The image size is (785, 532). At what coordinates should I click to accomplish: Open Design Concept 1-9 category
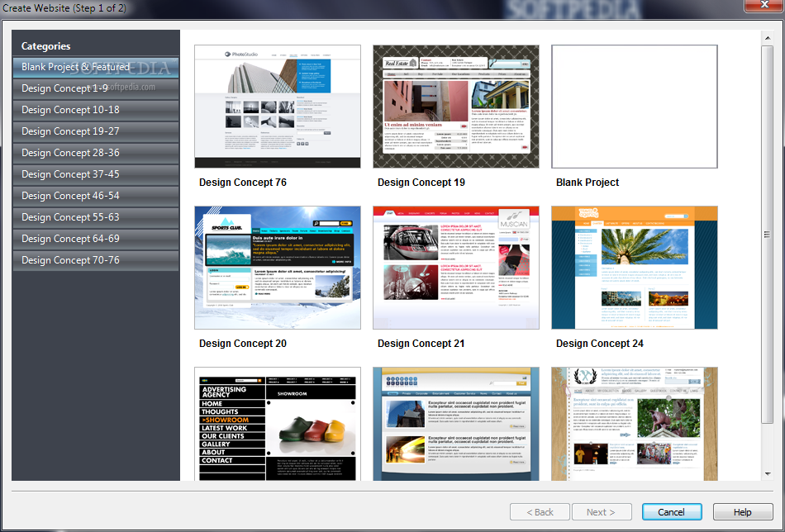click(96, 88)
